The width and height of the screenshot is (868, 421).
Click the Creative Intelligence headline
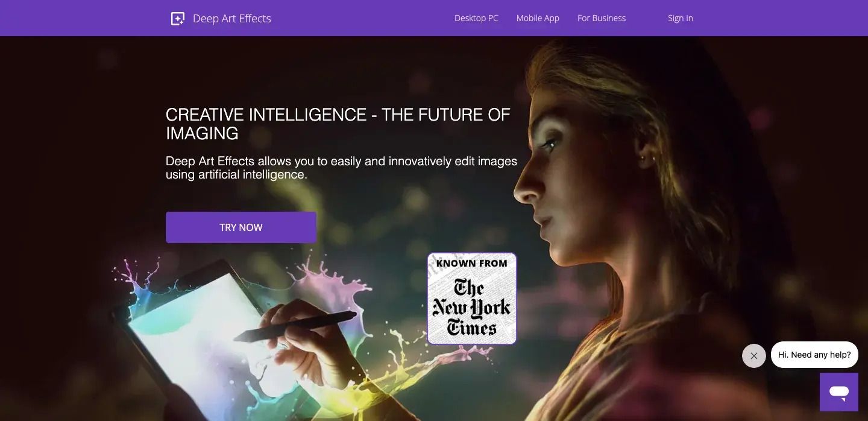[x=338, y=124]
